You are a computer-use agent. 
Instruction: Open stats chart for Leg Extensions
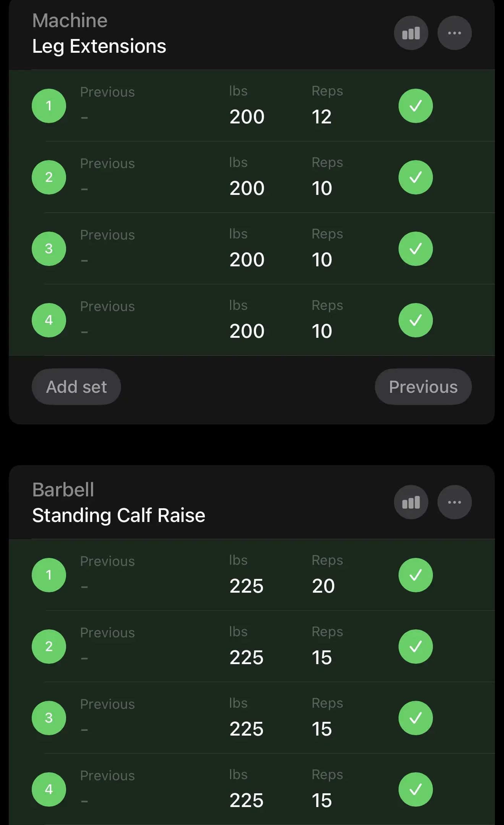(411, 33)
